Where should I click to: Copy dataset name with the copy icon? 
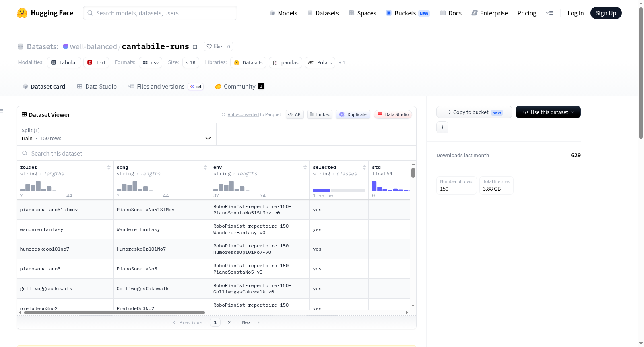coord(194,46)
